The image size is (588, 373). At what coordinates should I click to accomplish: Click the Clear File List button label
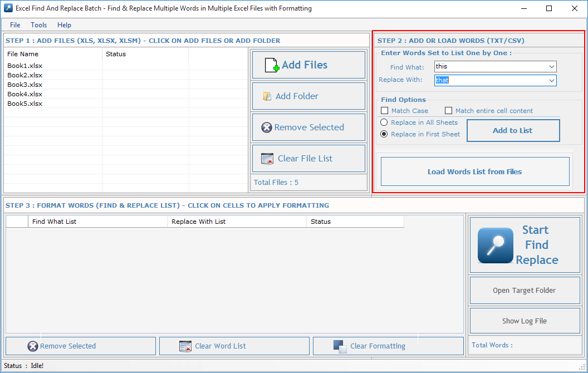(305, 159)
